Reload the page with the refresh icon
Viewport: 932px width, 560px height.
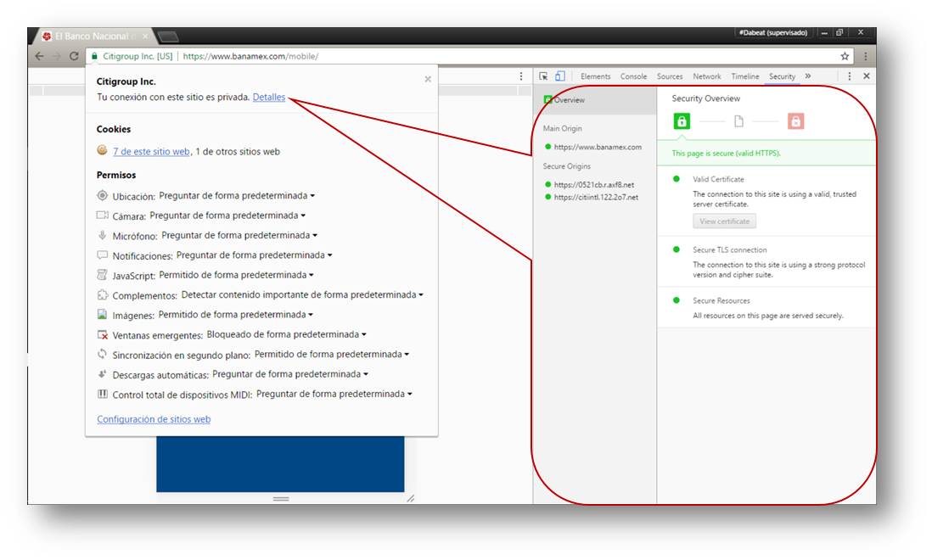tap(74, 56)
